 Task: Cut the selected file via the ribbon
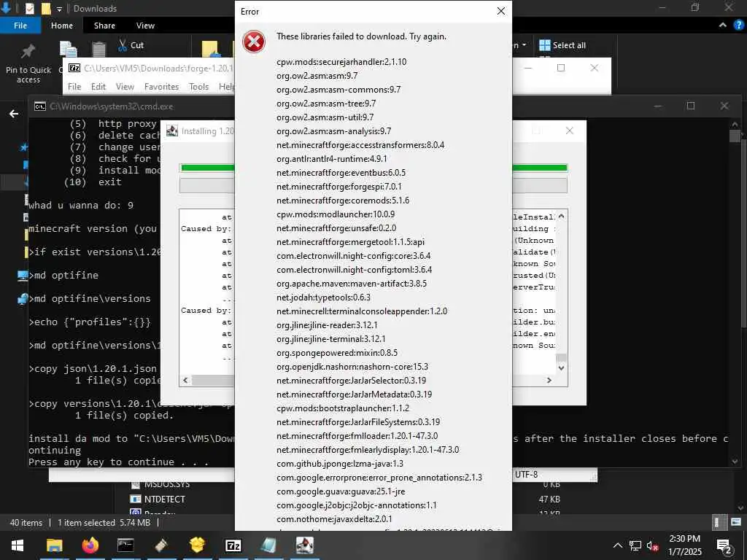(131, 45)
